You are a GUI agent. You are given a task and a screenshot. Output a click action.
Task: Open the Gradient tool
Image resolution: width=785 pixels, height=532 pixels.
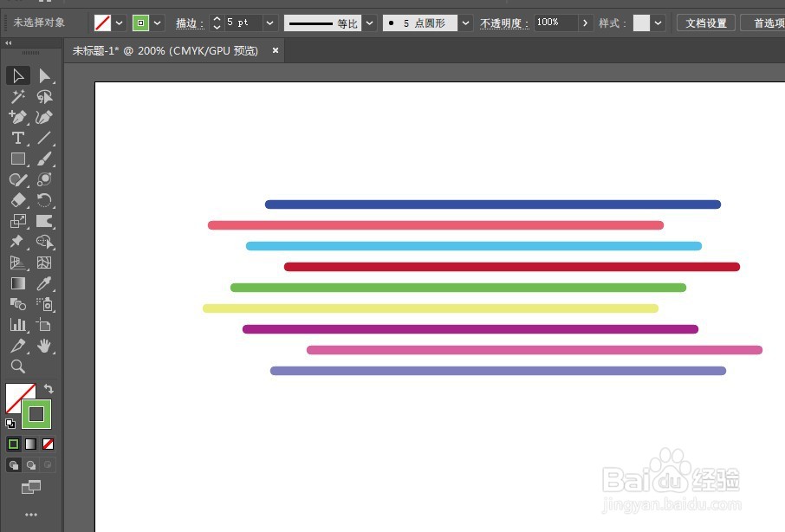tap(17, 283)
